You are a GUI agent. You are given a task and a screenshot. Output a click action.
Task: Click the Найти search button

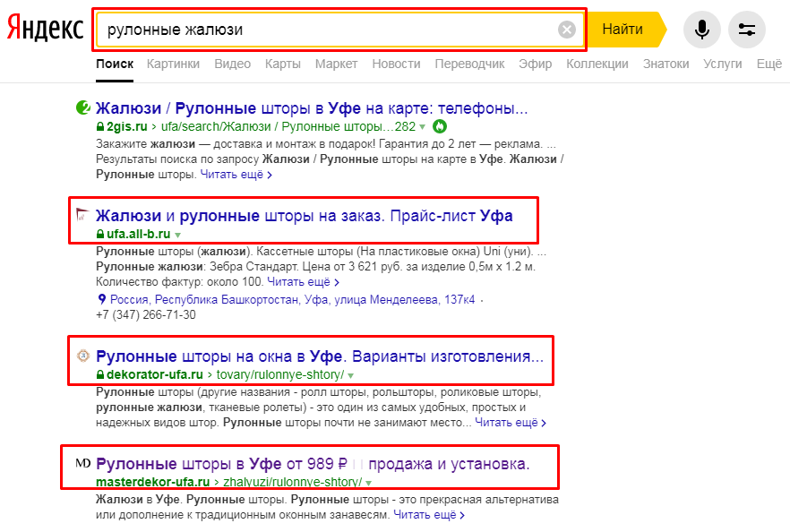625,30
